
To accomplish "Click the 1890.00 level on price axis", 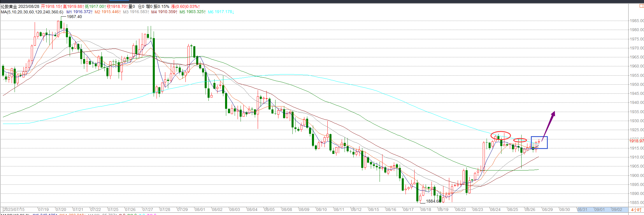I will click(637, 193).
